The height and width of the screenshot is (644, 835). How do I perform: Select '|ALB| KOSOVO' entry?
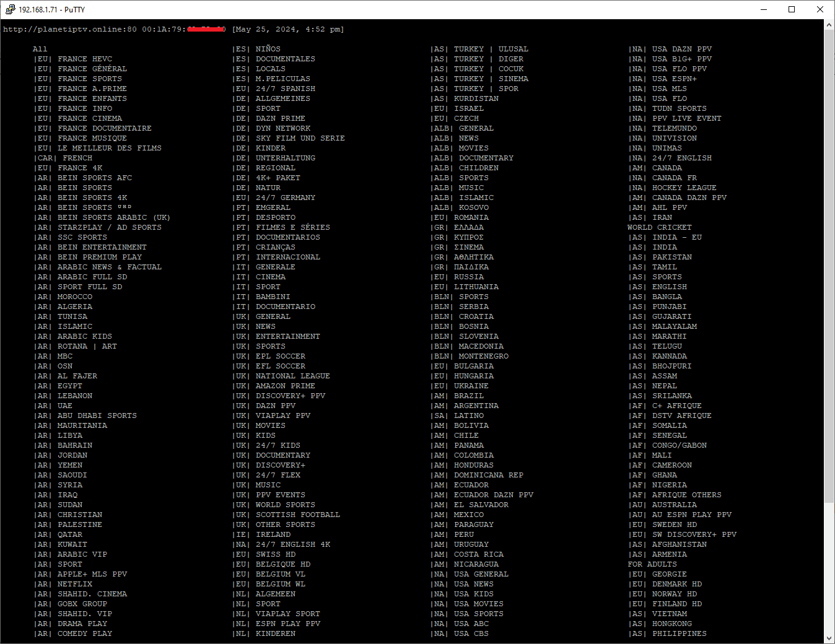coord(460,207)
